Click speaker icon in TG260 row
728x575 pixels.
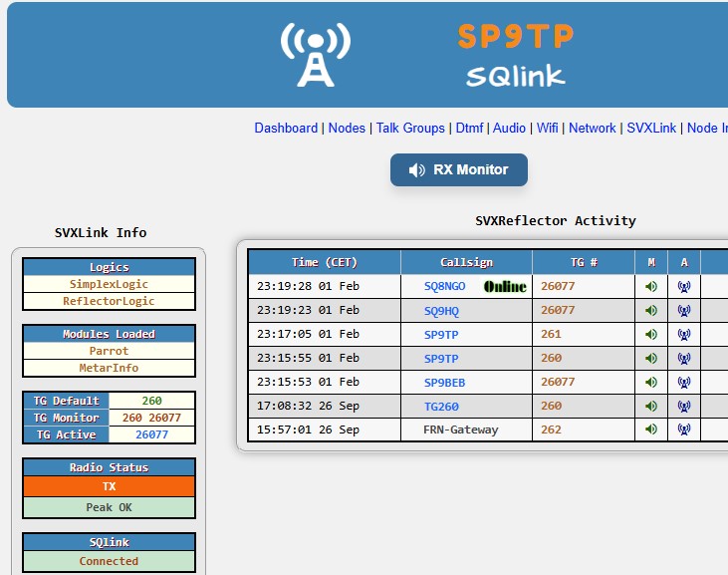point(651,406)
